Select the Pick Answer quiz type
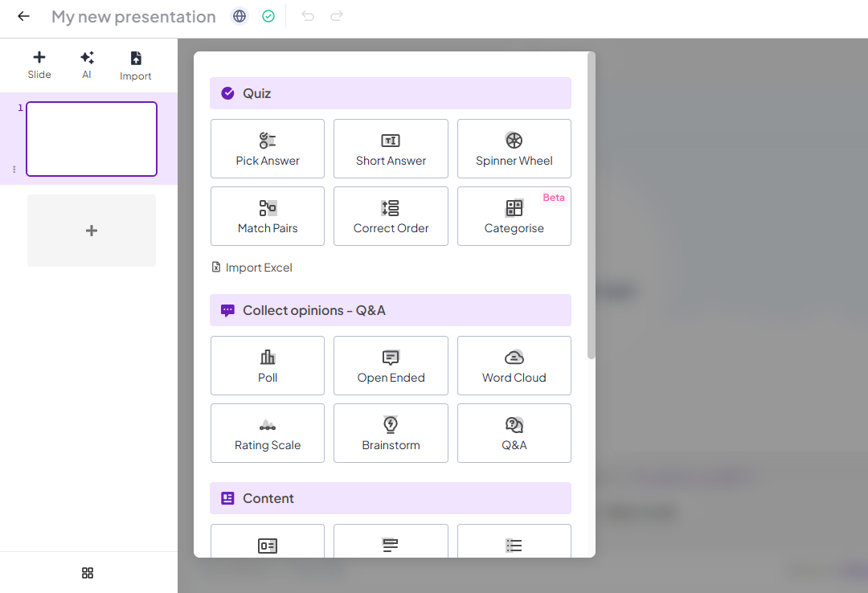Viewport: 868px width, 593px height. (x=267, y=149)
